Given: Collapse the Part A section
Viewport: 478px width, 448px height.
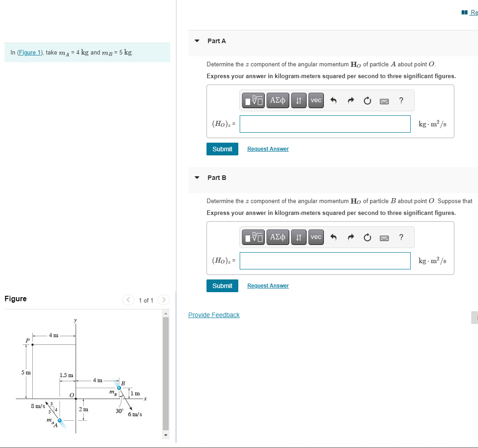Looking at the screenshot, I should click(x=196, y=41).
